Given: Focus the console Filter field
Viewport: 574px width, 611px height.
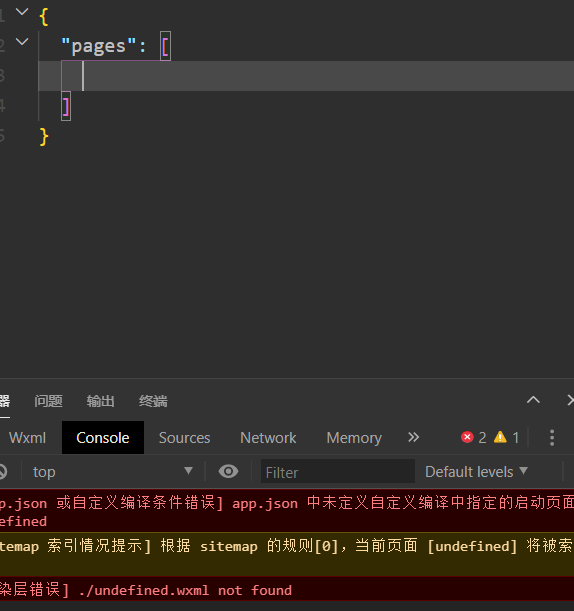Looking at the screenshot, I should tap(338, 472).
